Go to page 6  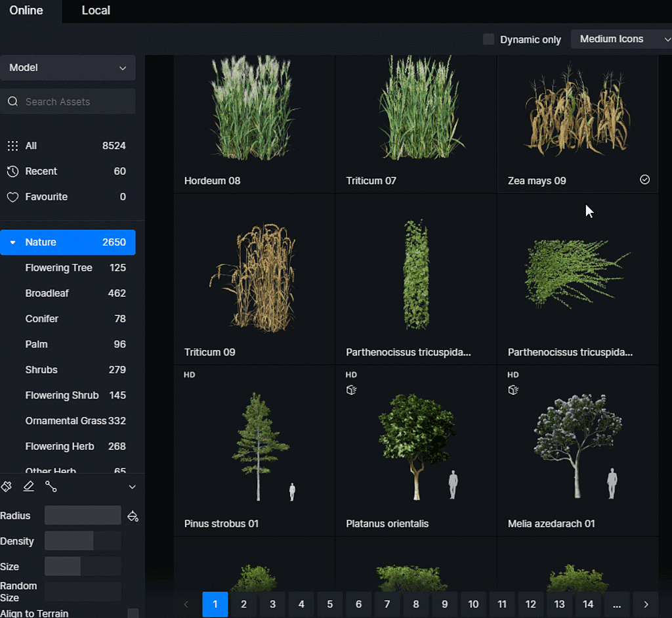coord(359,604)
